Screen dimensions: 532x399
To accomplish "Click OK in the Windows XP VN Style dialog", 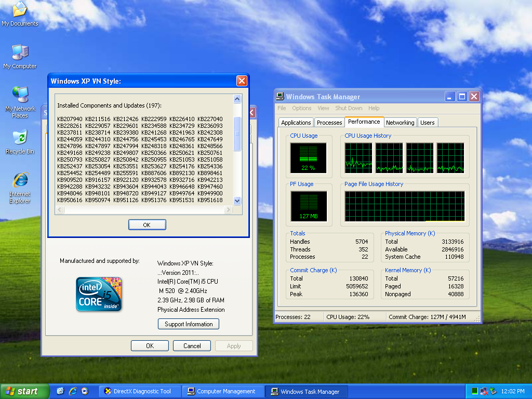I will [147, 224].
